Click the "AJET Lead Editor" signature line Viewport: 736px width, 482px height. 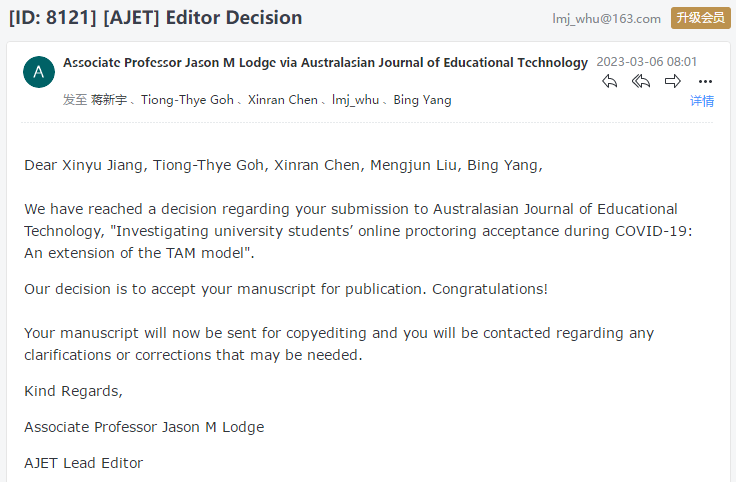(84, 463)
